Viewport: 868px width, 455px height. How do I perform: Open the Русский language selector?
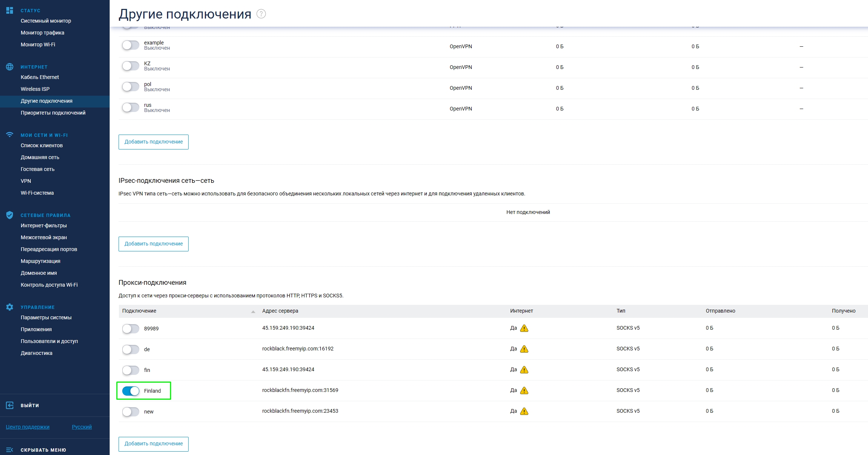pos(82,427)
